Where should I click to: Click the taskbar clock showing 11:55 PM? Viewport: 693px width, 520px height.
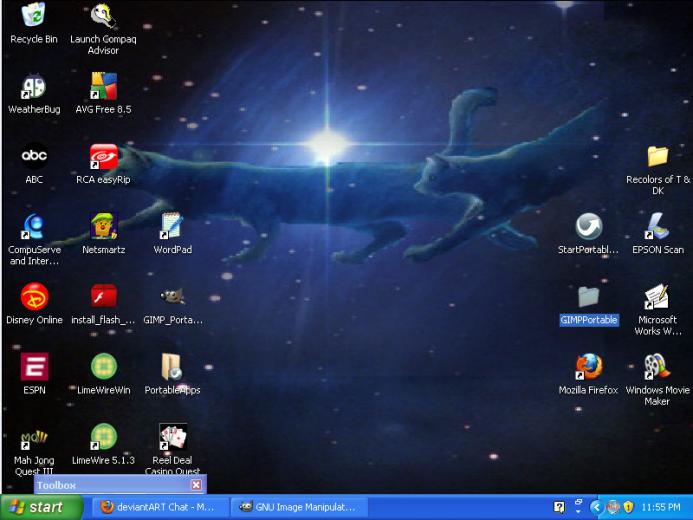pos(661,507)
